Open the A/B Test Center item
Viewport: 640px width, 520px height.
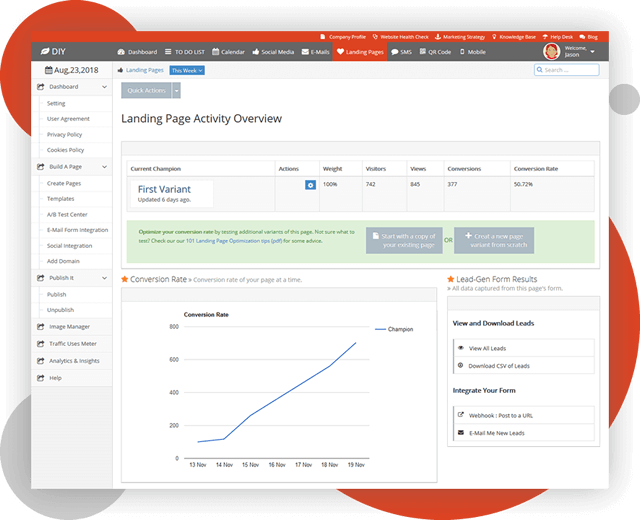68,214
